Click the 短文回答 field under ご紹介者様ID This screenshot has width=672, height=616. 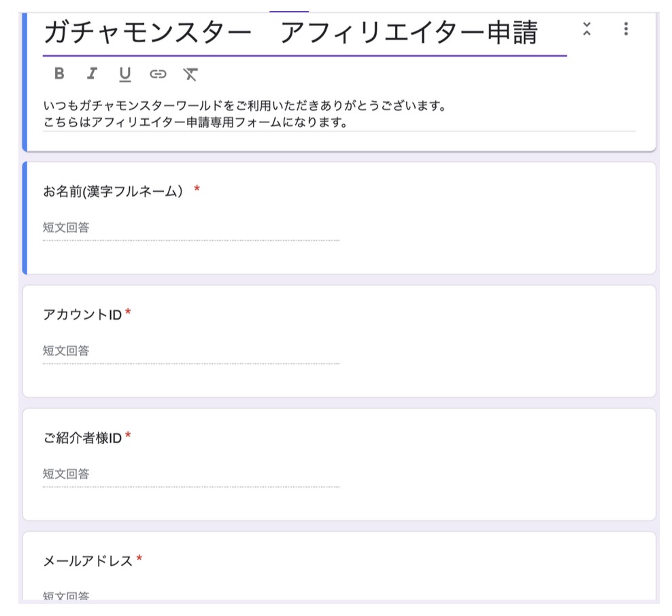click(190, 474)
